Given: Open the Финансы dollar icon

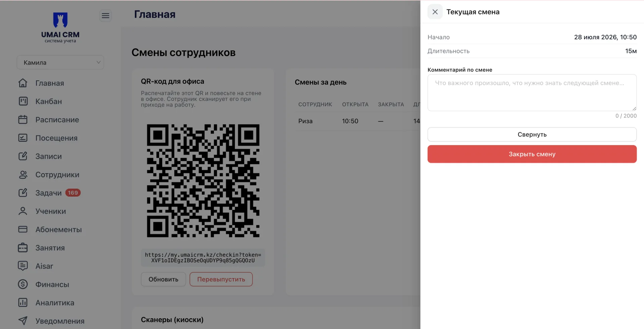Looking at the screenshot, I should (23, 284).
